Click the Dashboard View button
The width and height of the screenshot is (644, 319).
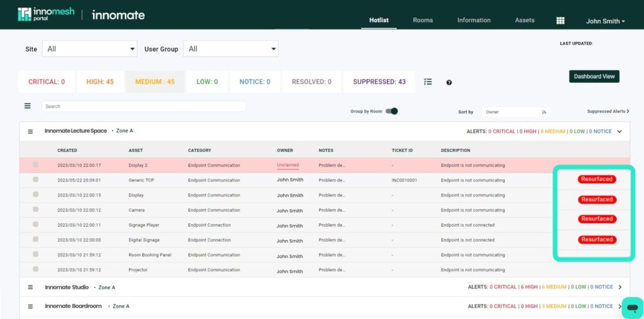coord(594,76)
